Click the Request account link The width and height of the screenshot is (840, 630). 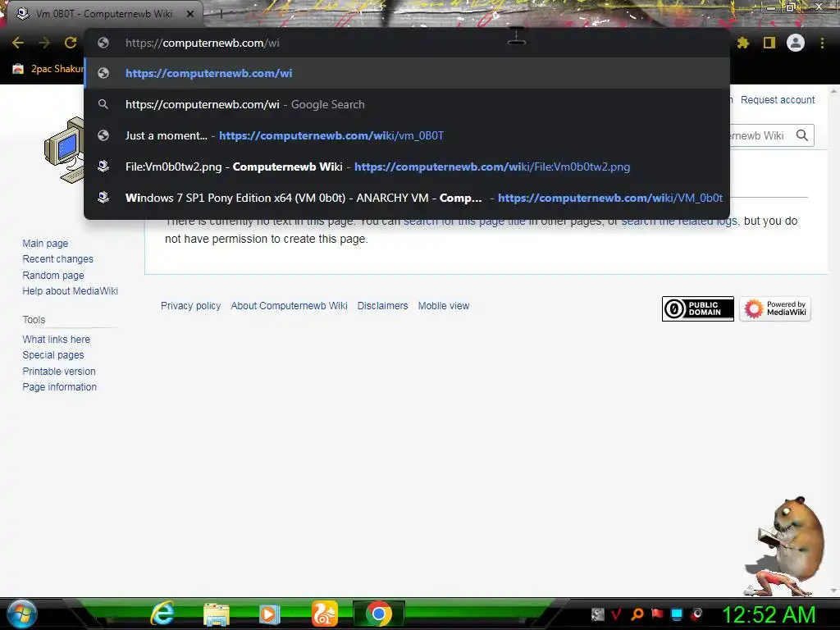pos(778,99)
